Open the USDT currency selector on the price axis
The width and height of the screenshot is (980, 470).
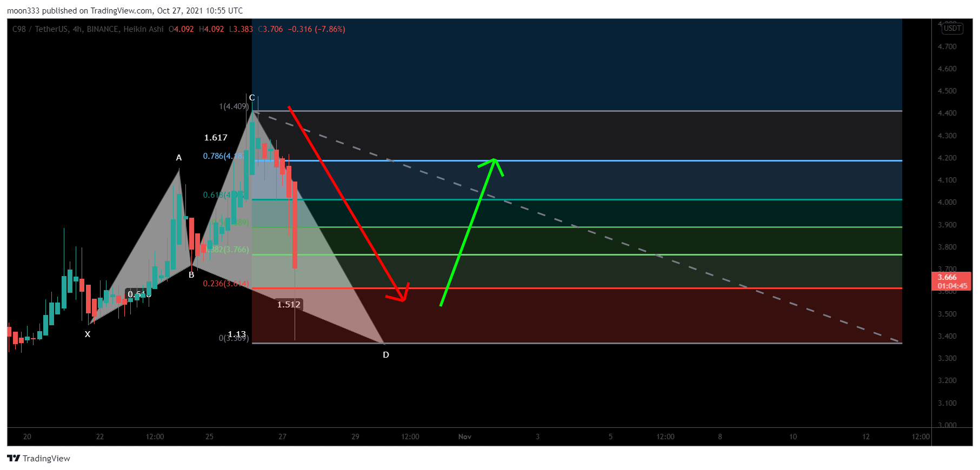coord(952,29)
